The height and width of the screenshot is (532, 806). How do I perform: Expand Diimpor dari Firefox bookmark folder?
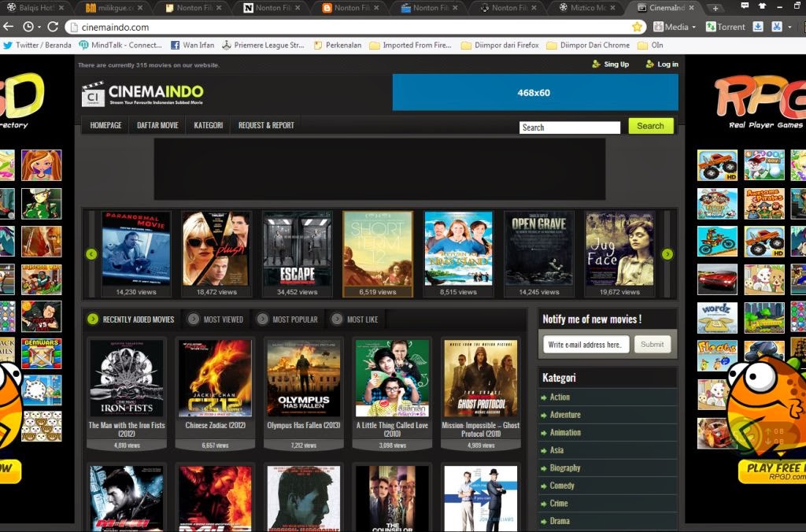[x=500, y=45]
